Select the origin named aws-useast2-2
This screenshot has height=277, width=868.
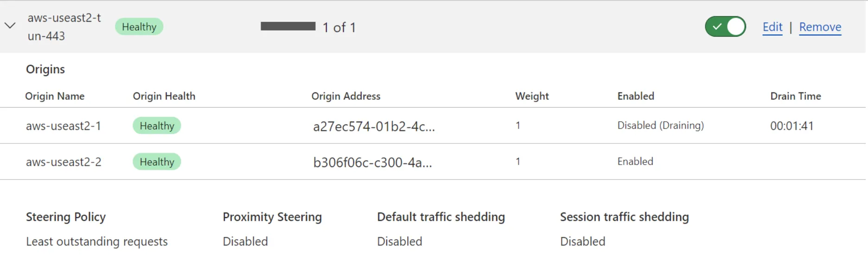click(64, 161)
